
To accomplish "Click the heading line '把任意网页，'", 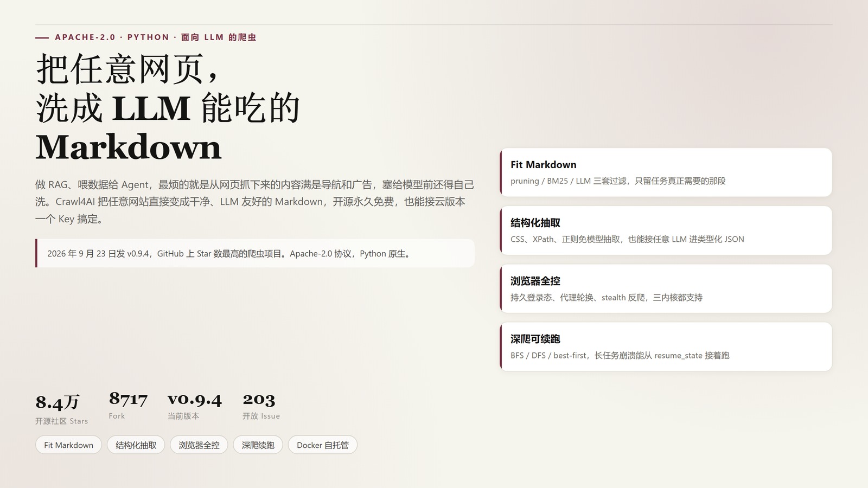I will click(x=128, y=69).
